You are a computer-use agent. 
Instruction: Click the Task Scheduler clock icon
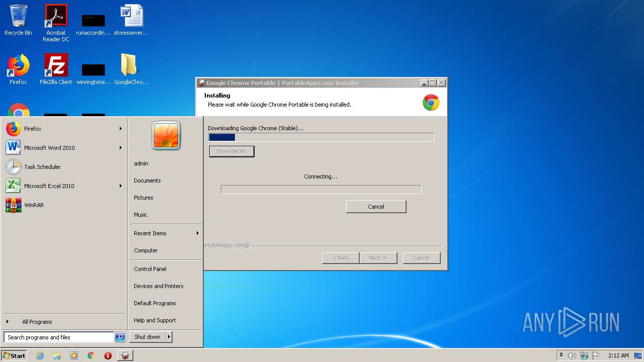(x=14, y=167)
